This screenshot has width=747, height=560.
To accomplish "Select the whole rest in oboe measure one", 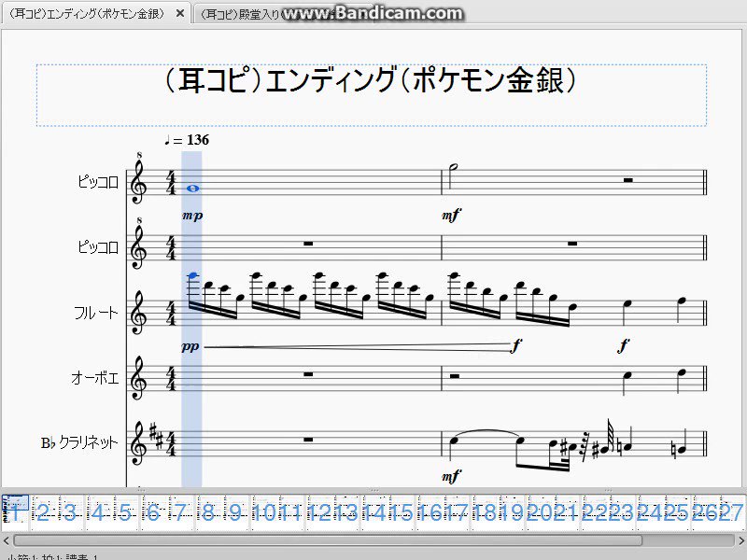I will pyautogui.click(x=308, y=374).
